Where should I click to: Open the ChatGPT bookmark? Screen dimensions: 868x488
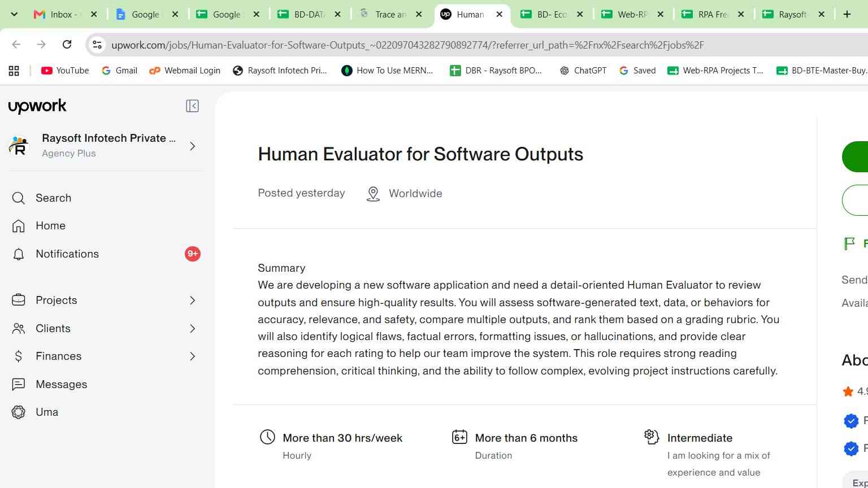[583, 71]
